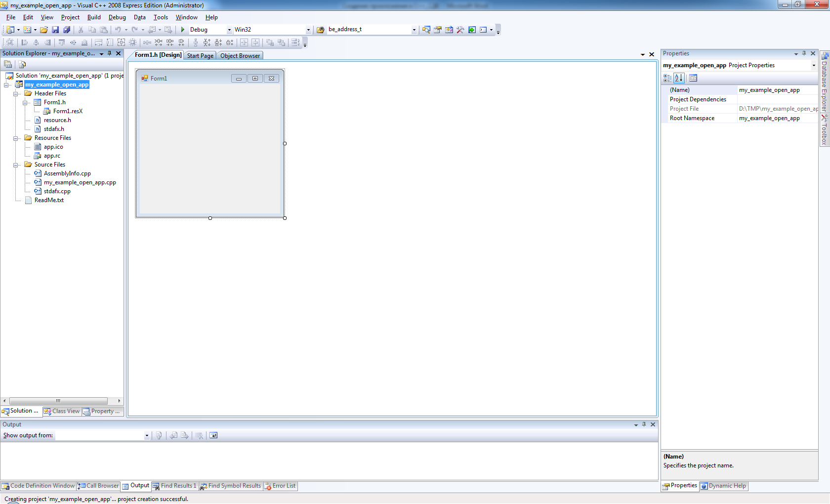This screenshot has height=504, width=830.
Task: Click the Find in Files binoculars icon
Action: coord(321,30)
